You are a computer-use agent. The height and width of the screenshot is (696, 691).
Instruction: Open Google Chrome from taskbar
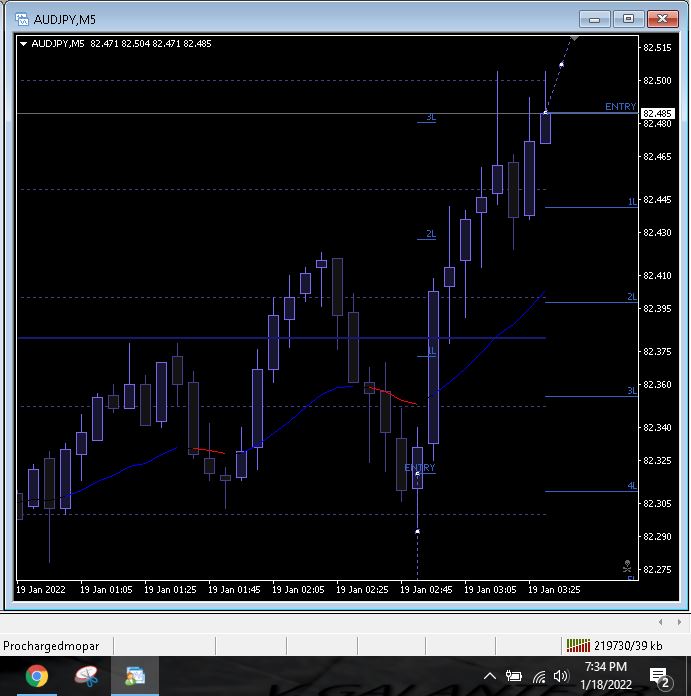pyautogui.click(x=37, y=676)
